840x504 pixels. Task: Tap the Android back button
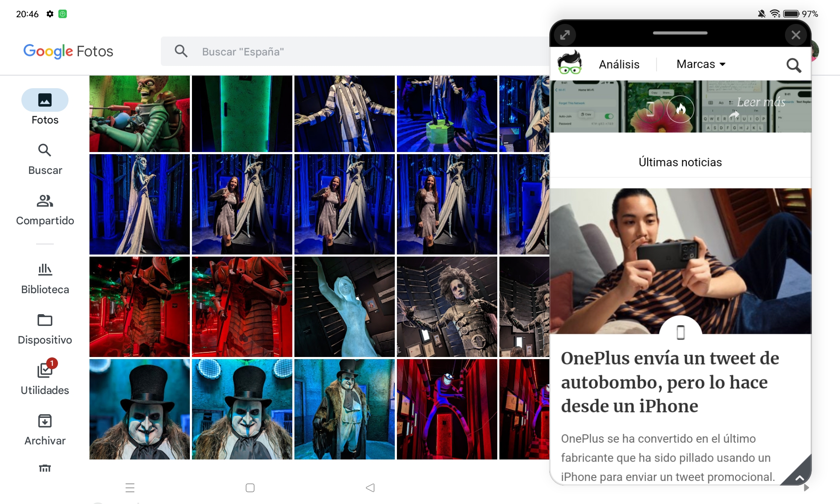point(370,488)
